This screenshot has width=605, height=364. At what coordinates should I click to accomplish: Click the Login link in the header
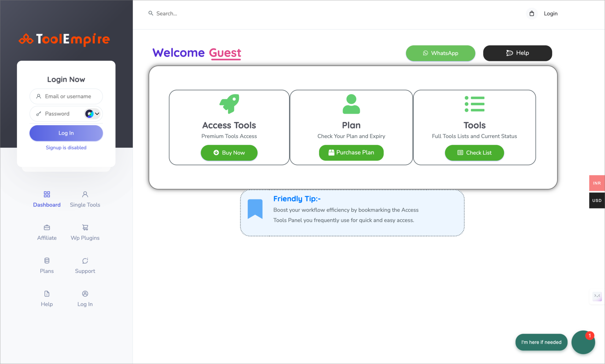(x=550, y=14)
